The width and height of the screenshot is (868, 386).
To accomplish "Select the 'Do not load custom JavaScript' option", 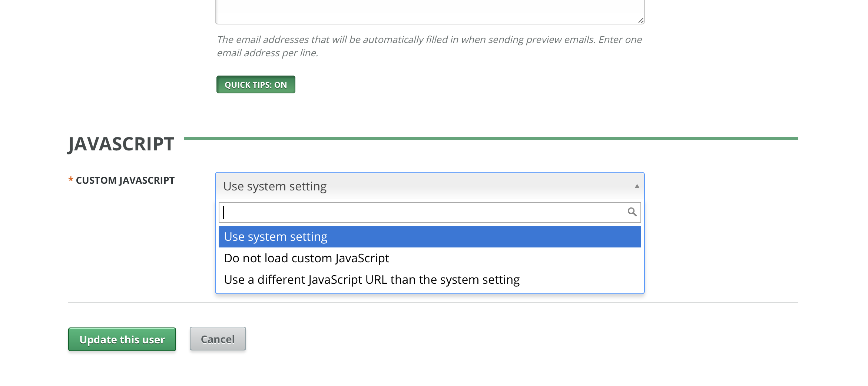I will 307,258.
